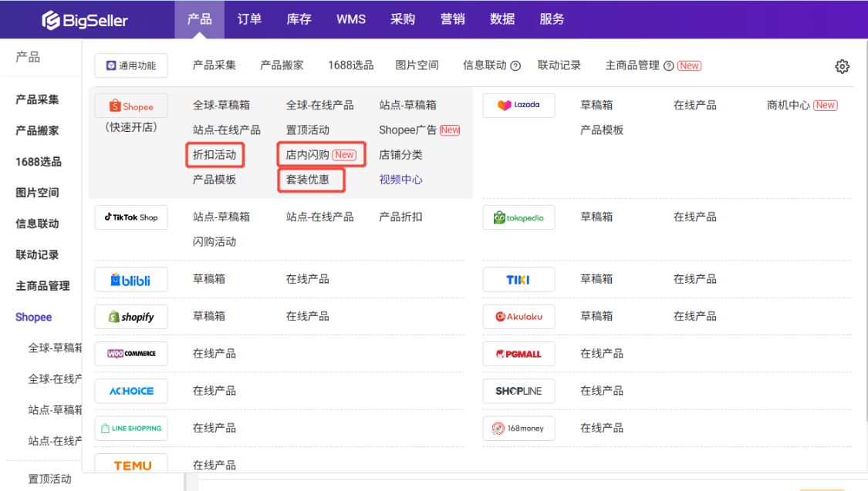Screen dimensions: 868x491
Task: Open TikTok Shop 产品折扣
Action: (x=400, y=217)
